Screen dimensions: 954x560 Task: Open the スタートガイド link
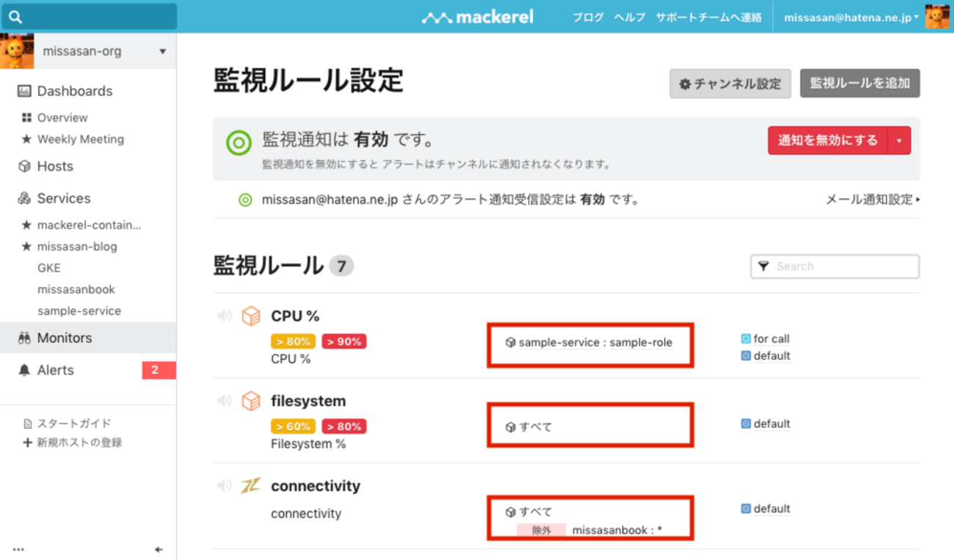click(74, 423)
